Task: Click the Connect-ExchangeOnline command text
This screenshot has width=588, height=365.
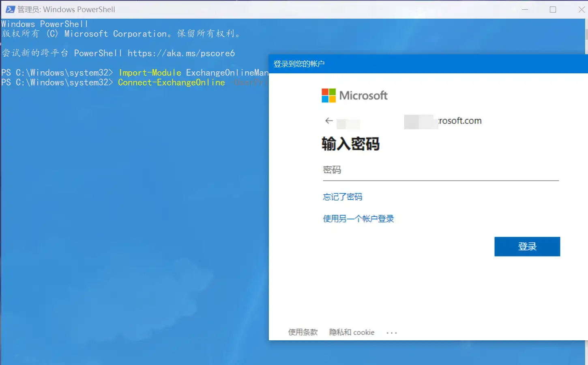Action: pos(172,83)
